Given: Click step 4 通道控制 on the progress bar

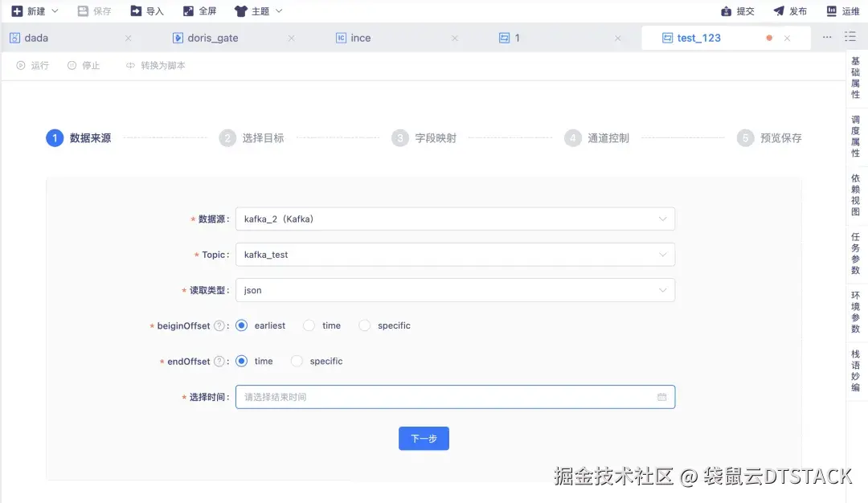Looking at the screenshot, I should pyautogui.click(x=573, y=137).
